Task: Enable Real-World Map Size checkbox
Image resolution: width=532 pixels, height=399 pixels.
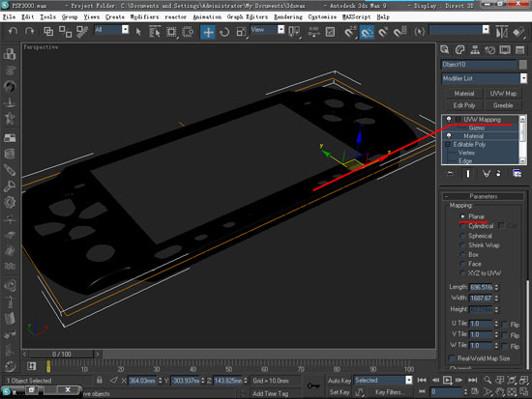Action: pyautogui.click(x=453, y=358)
